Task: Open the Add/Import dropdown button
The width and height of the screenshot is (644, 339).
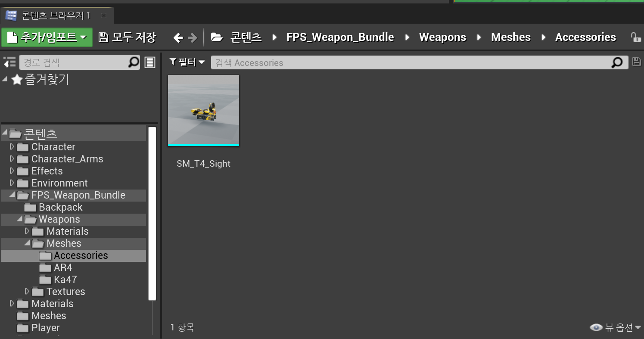Action: click(x=47, y=37)
